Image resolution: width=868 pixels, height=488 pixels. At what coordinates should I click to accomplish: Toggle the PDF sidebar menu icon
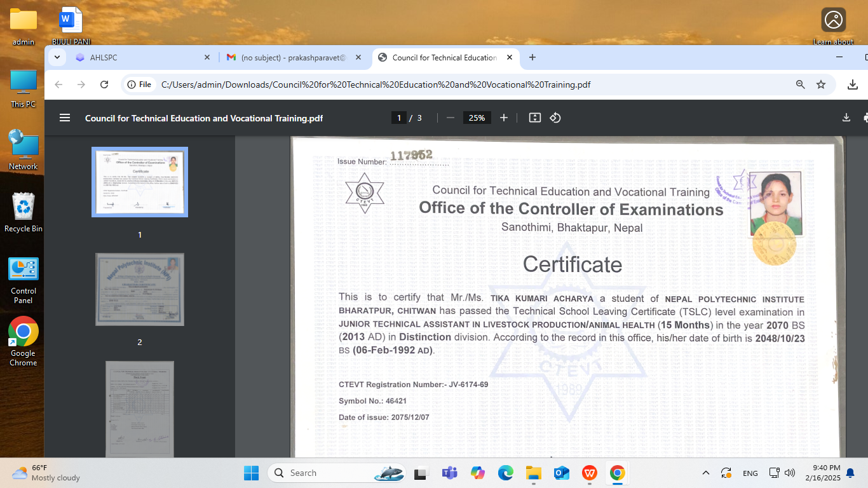pos(64,118)
